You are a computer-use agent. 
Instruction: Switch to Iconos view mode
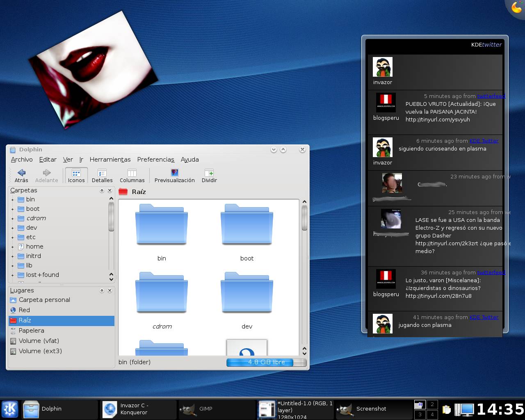[x=76, y=176]
